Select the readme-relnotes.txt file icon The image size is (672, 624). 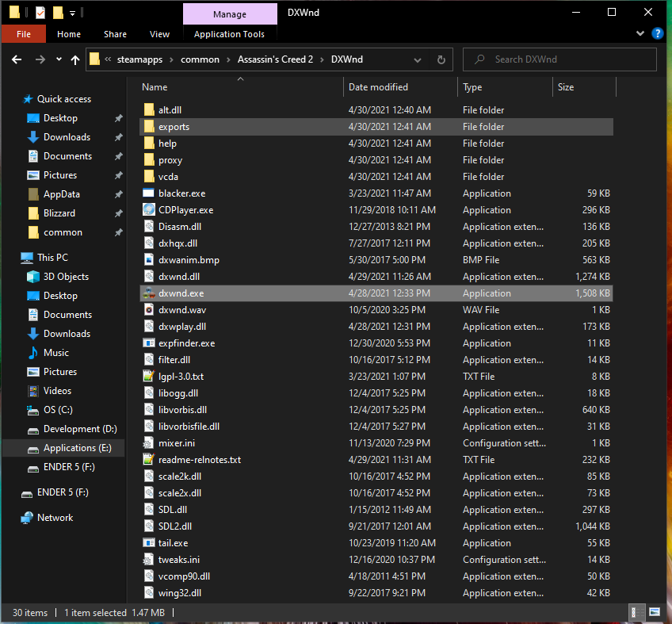(149, 460)
